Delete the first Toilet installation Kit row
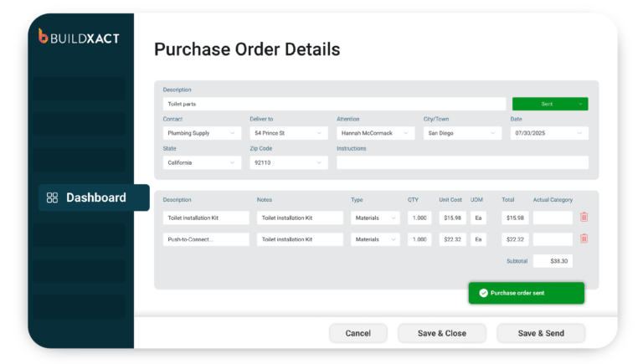The height and width of the screenshot is (364, 643). pyautogui.click(x=584, y=218)
